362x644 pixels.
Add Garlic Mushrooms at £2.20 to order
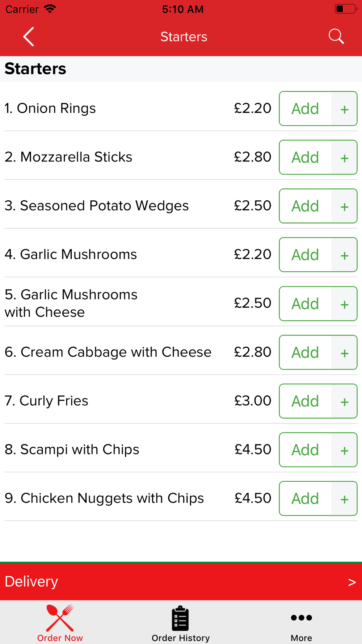[x=305, y=255]
